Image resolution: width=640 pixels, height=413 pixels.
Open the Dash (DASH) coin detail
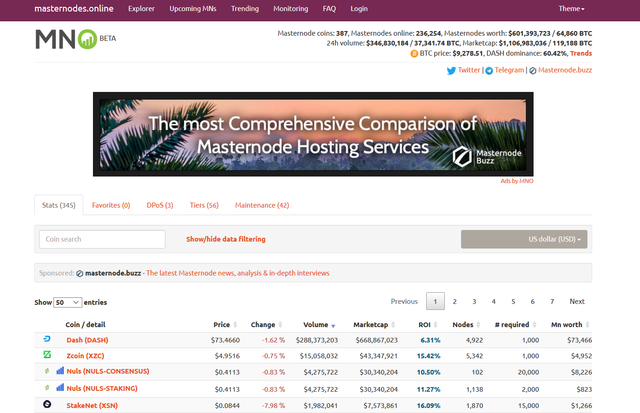tap(87, 340)
